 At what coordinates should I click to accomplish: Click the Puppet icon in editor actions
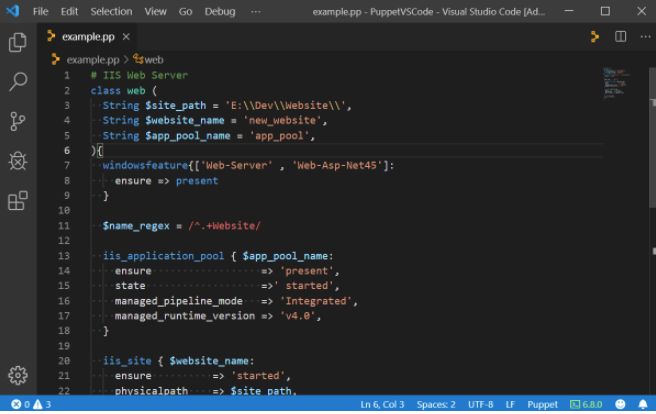coord(594,37)
